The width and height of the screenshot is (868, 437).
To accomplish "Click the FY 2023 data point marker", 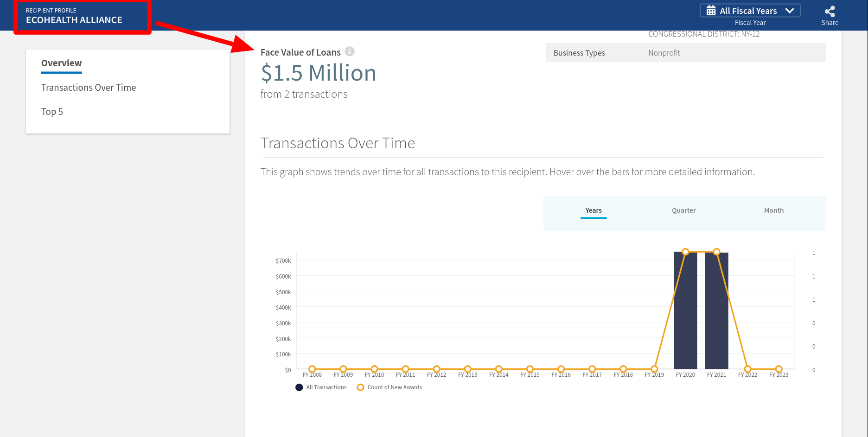I will (779, 369).
